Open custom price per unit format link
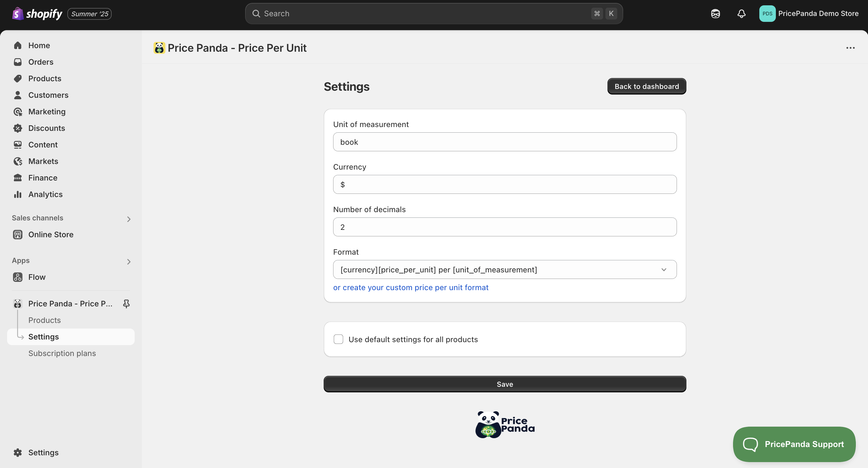Screen dimensions: 868x468 pyautogui.click(x=411, y=287)
